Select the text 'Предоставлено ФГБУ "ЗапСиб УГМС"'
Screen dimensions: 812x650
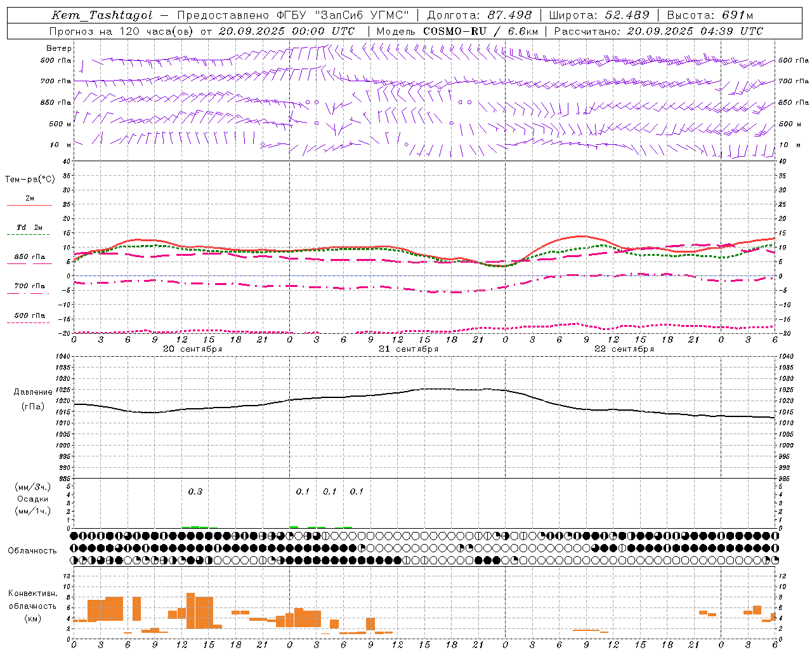tap(294, 15)
